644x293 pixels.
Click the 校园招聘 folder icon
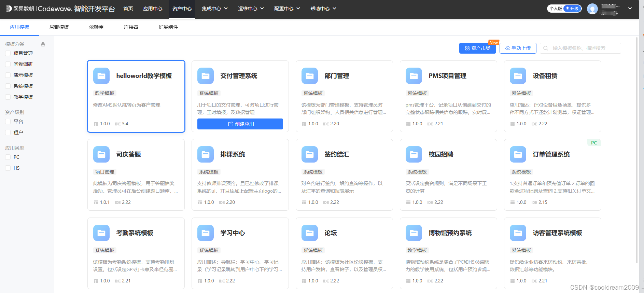pos(414,154)
